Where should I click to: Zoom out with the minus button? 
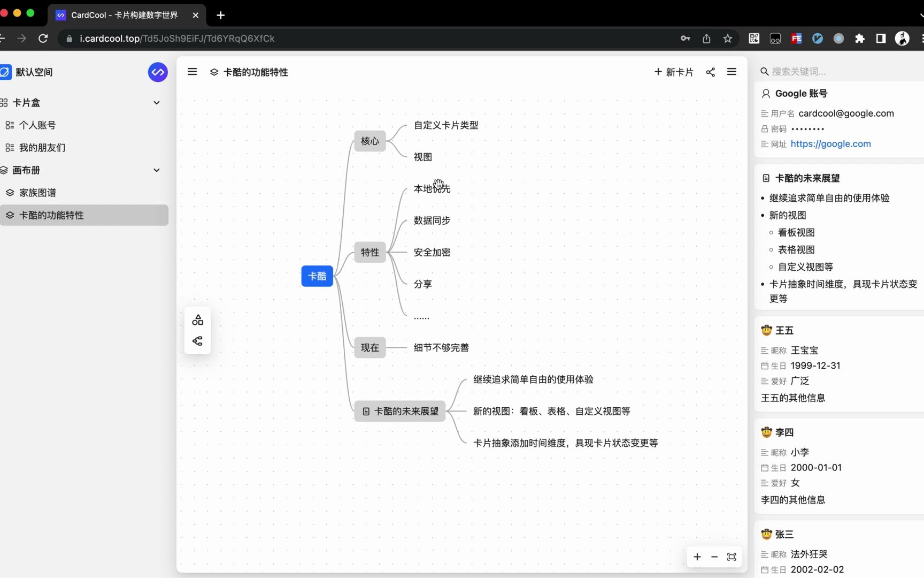point(714,557)
